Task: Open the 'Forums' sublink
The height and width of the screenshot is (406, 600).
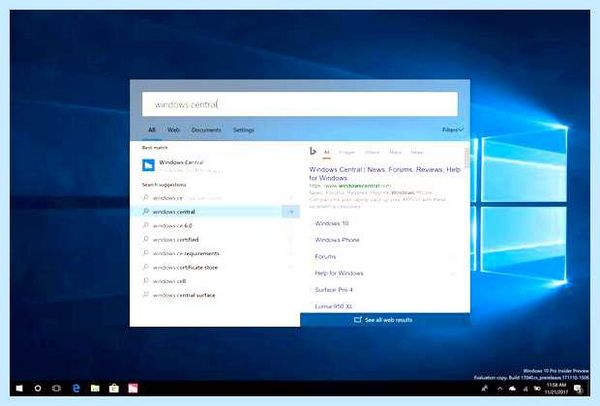Action: [325, 256]
